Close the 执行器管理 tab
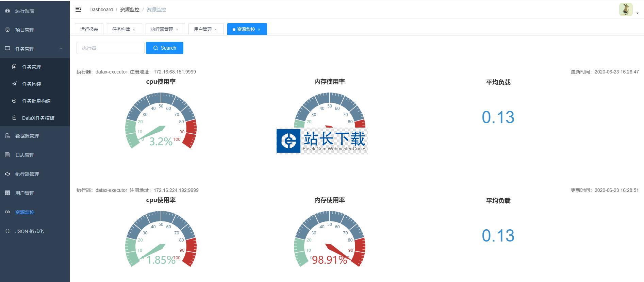This screenshot has width=644, height=282. pyautogui.click(x=177, y=30)
